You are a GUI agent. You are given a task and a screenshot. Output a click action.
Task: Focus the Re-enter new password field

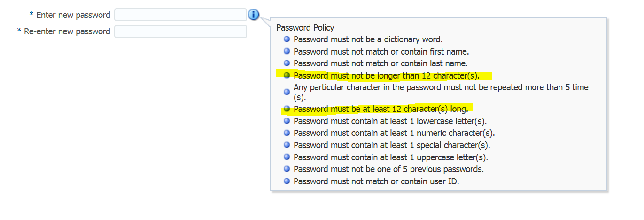pos(180,31)
